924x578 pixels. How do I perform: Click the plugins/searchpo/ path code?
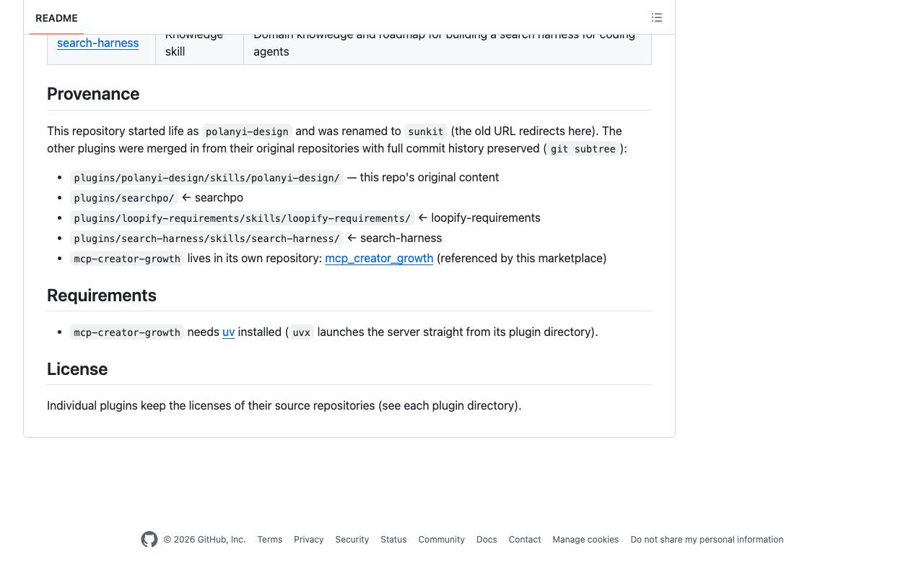(x=124, y=198)
